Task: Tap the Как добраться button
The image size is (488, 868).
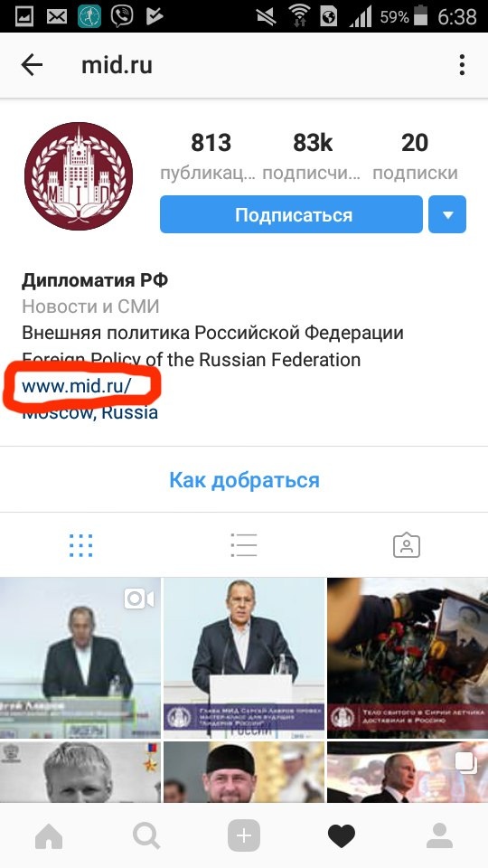Action: 244,480
